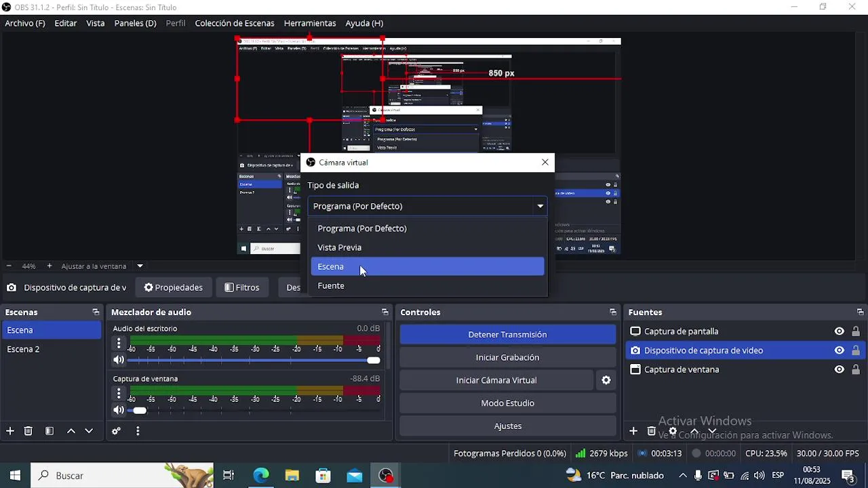The image size is (868, 488).
Task: Move scene up in Escenas panel
Action: [71, 431]
